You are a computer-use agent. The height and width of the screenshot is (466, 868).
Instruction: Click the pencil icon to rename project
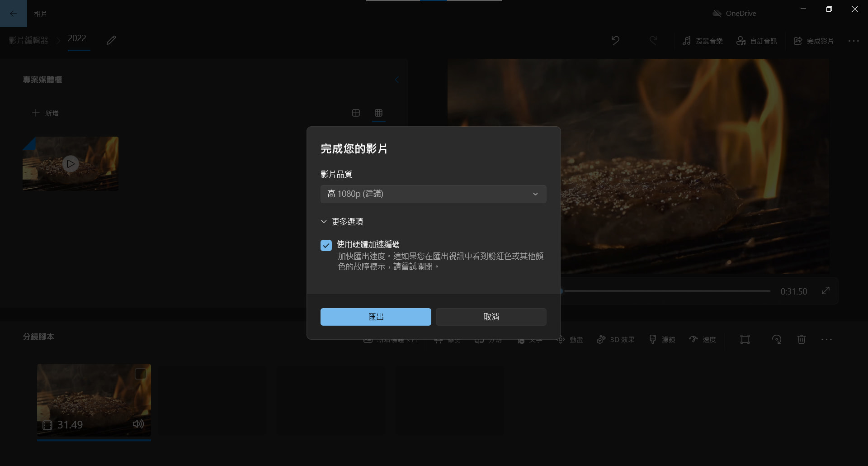click(111, 40)
